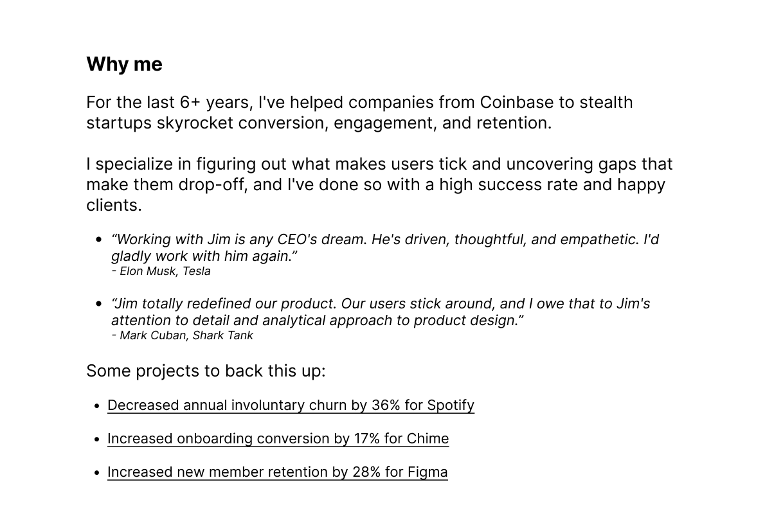Open the Figma new member retention link
The width and height of the screenshot is (765, 532).
point(278,472)
